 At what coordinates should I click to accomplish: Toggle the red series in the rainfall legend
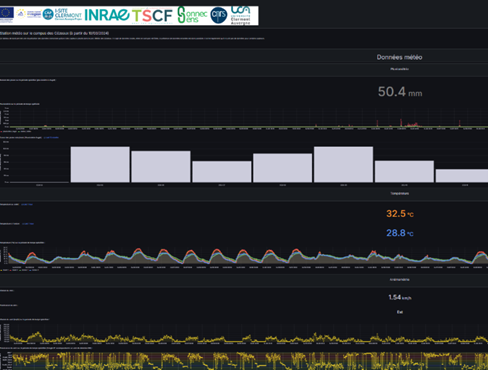(x=9, y=131)
